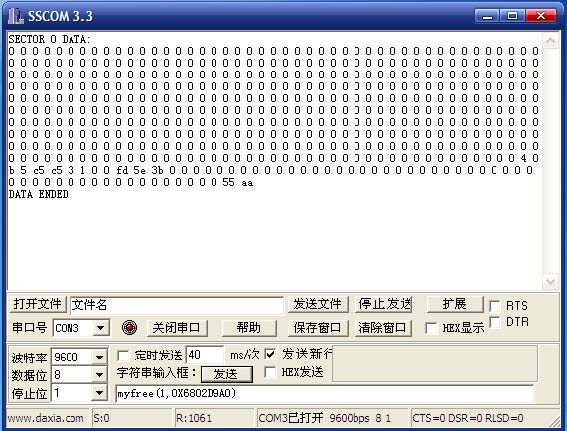Image resolution: width=567 pixels, height=431 pixels.
Task: Click the SSCOM application icon in title bar
Action: [16, 16]
